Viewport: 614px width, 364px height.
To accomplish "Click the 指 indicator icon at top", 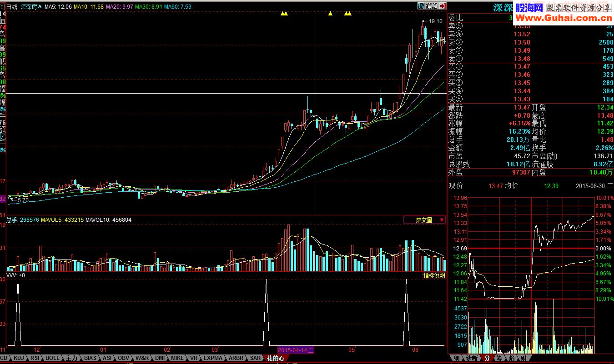I will coord(421,6).
